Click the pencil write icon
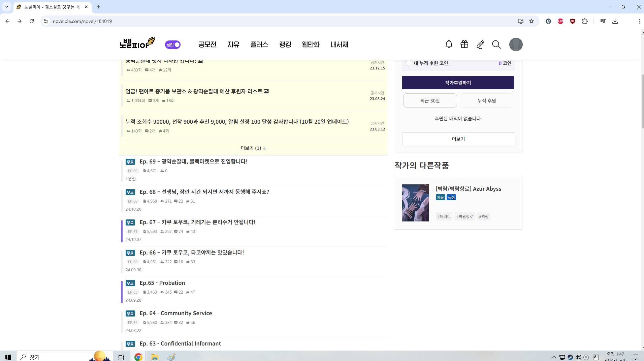The image size is (644, 361). [480, 44]
